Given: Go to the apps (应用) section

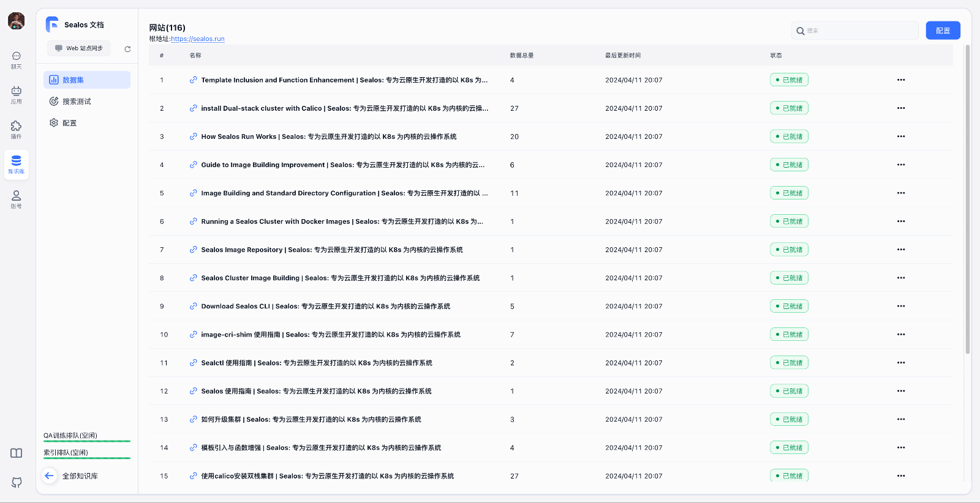Looking at the screenshot, I should pos(16,94).
